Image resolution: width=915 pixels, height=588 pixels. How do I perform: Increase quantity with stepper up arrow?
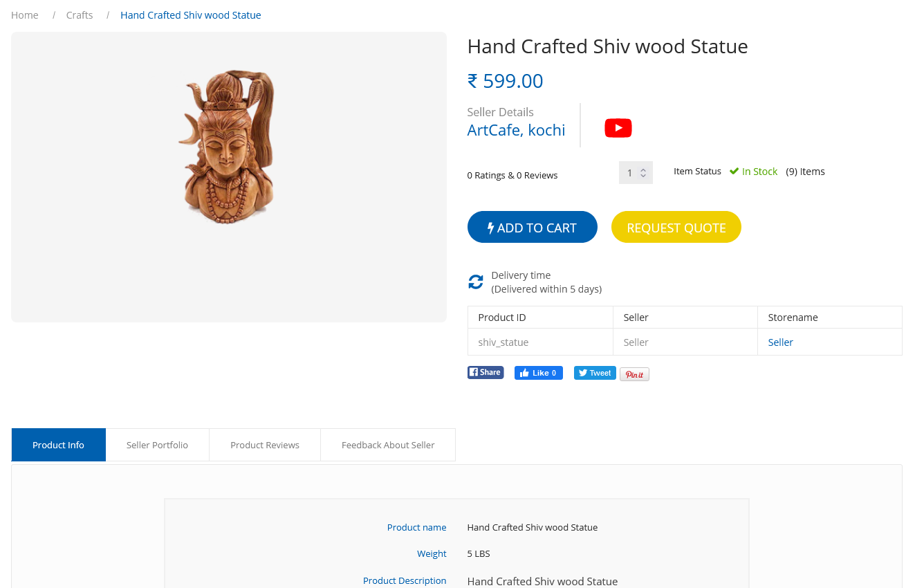coord(643,169)
